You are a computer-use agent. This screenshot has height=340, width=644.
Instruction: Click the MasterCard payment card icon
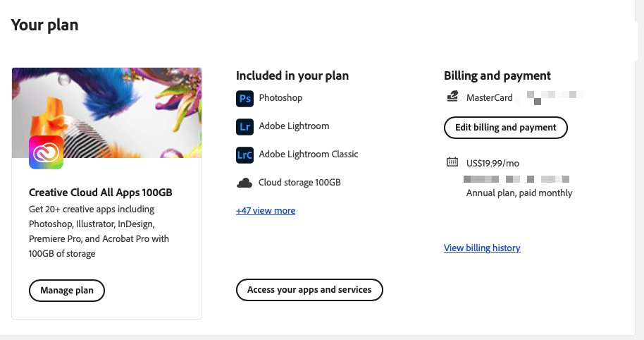452,97
